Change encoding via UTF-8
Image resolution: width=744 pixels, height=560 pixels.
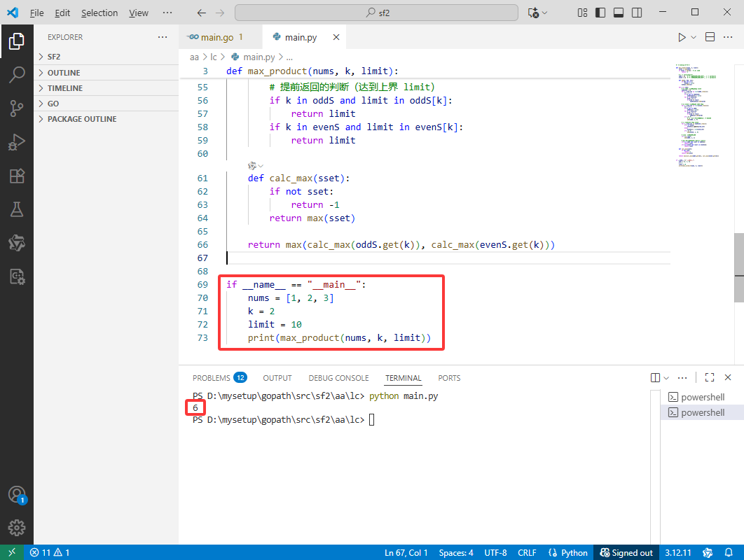495,552
